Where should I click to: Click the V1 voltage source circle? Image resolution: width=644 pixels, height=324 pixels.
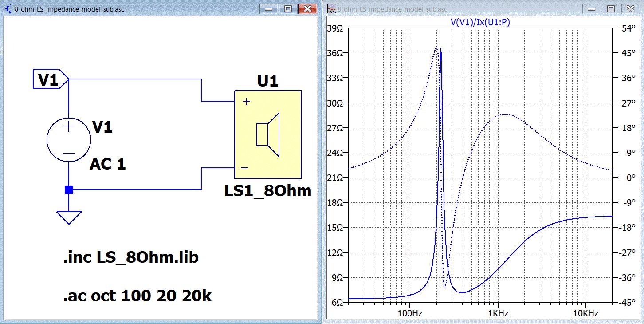tap(69, 140)
